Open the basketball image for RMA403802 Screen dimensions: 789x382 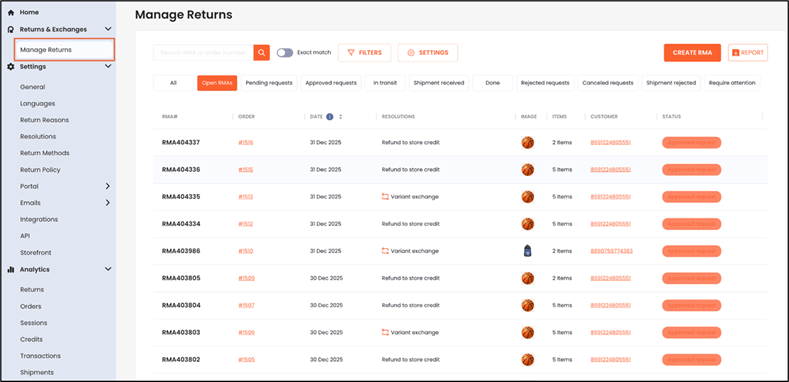click(x=527, y=359)
